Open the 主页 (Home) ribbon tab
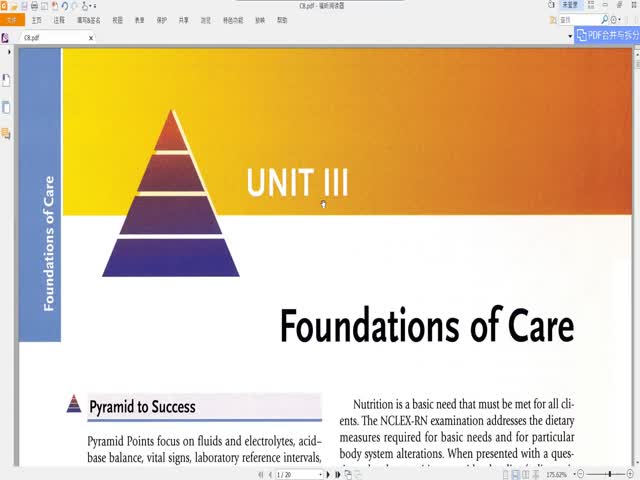The height and width of the screenshot is (480, 640). tap(36, 20)
